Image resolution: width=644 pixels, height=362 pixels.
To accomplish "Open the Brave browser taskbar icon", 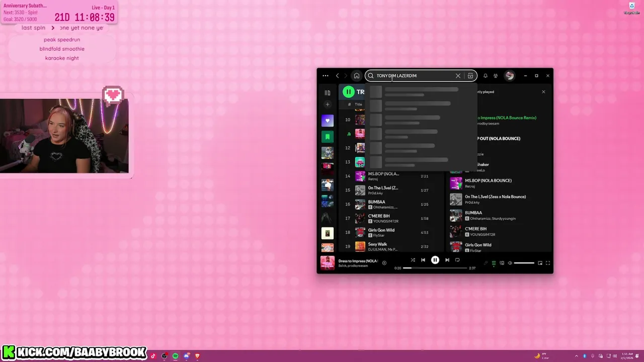I will click(197, 356).
